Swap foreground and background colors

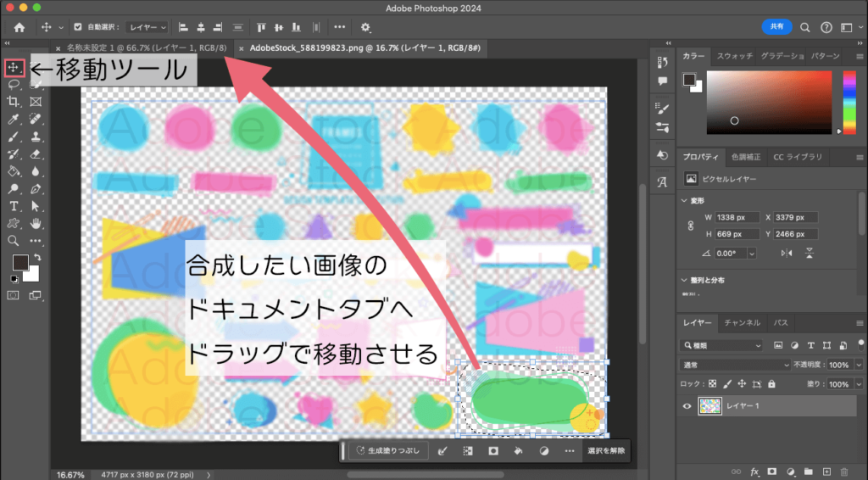point(37,258)
